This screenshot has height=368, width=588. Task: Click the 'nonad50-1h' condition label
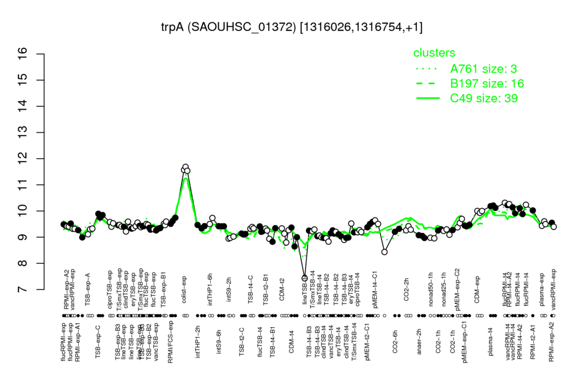coord(431,289)
